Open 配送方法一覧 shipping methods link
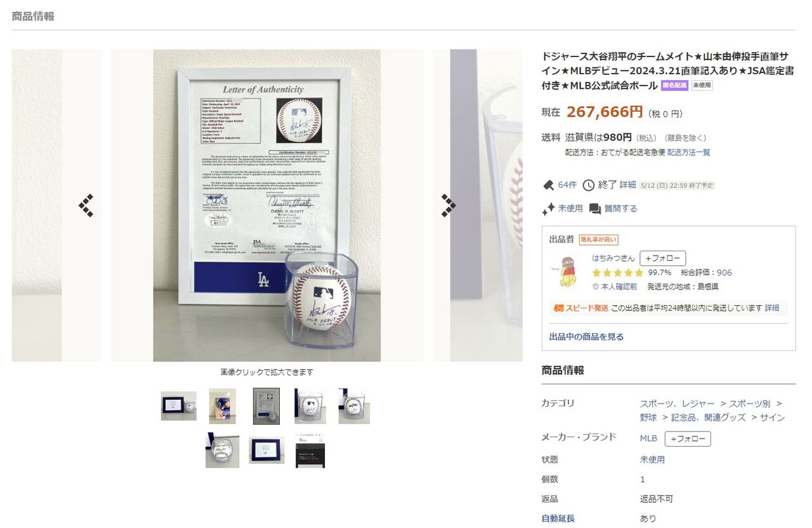 (x=689, y=152)
